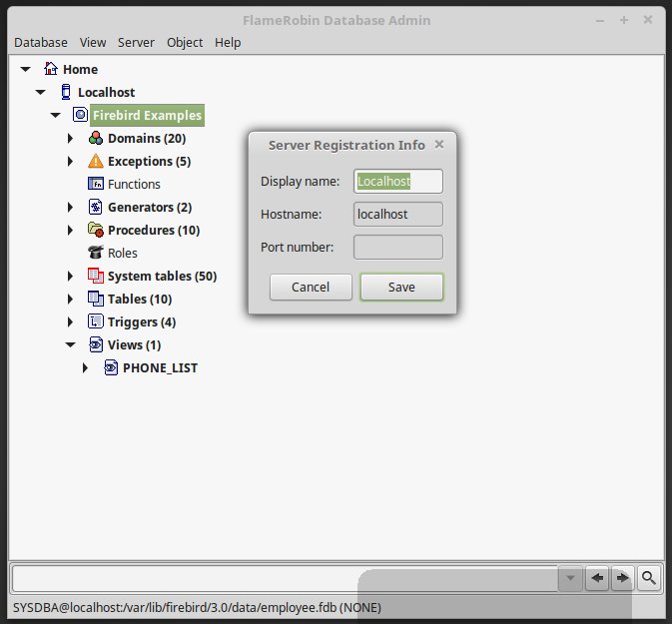The width and height of the screenshot is (672, 624).
Task: Click the System tables icon
Action: [x=96, y=277]
